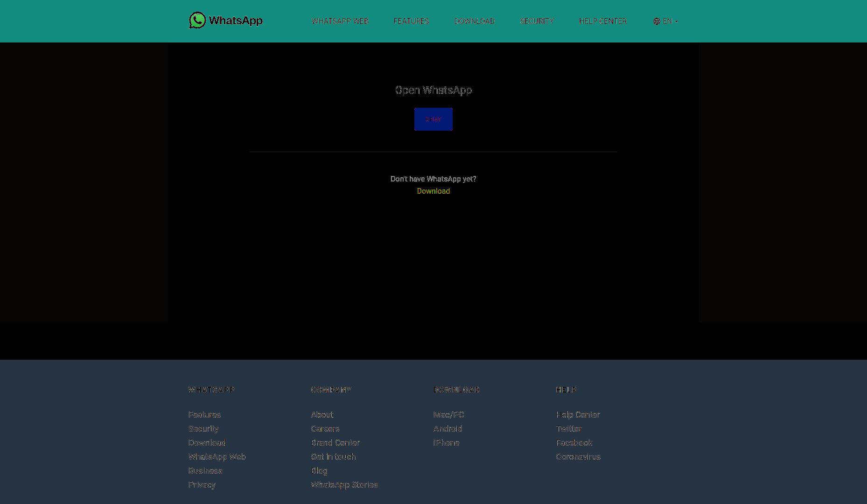
Task: Click the DOWNLOAD footer column heading
Action: [x=456, y=390]
